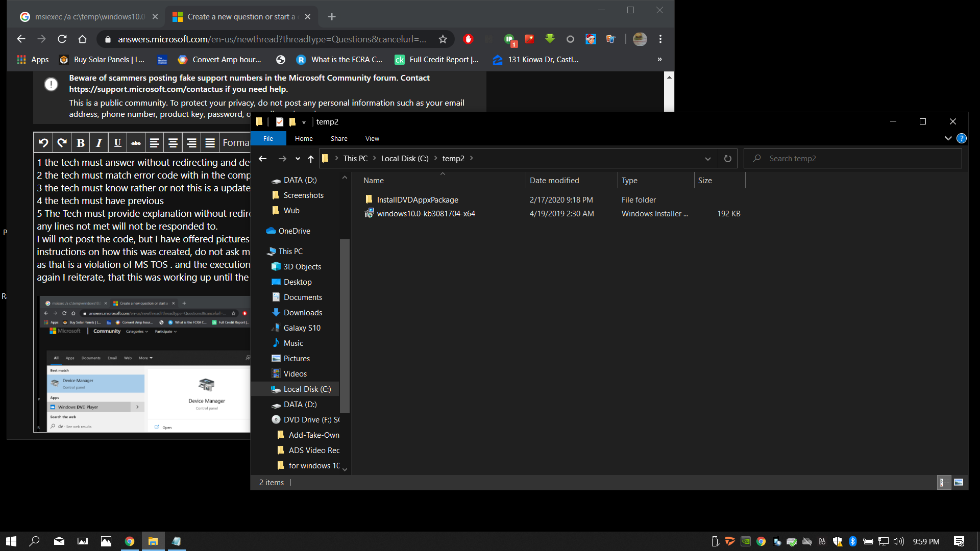Expand the chevron after This PC breadcrumb
The height and width of the screenshot is (551, 980).
[x=374, y=159]
